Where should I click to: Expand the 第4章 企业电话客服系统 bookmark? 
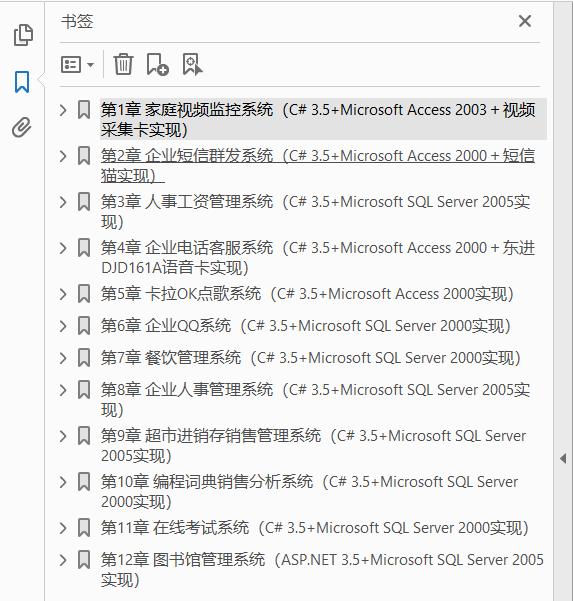(63, 248)
